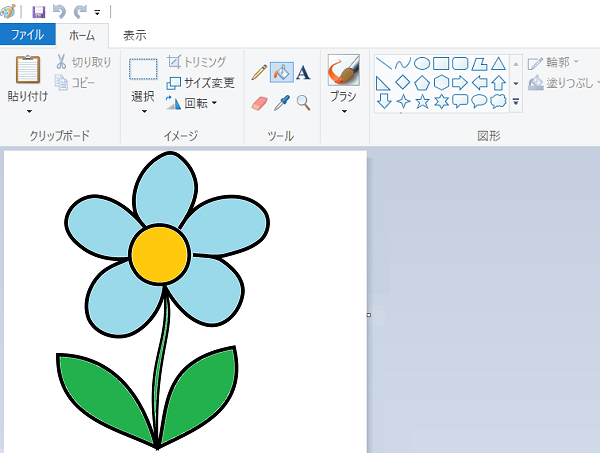The width and height of the screenshot is (600, 453).
Task: Click トリミング (Crop) button
Action: pyautogui.click(x=197, y=62)
